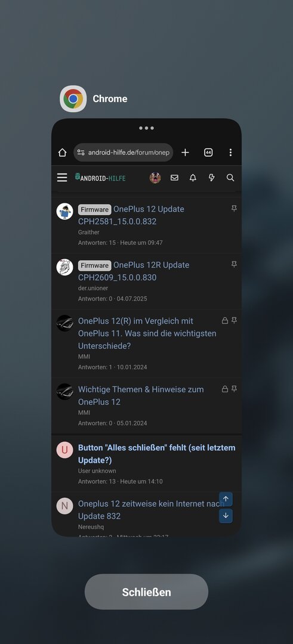Open Button "Alles schließen" fehlt thread
This screenshot has height=644, width=293.
156,454
